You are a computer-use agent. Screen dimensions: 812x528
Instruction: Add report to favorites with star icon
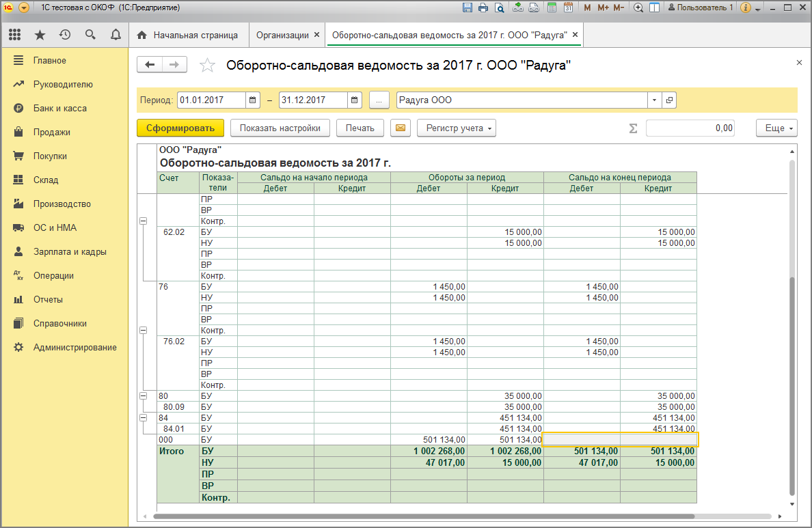pos(207,65)
